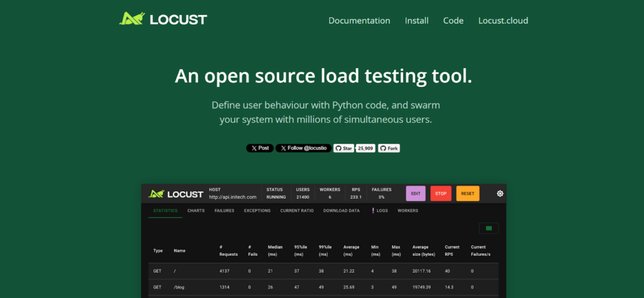Open the EXCEPTIONS tab
This screenshot has height=298, width=644.
(x=257, y=211)
